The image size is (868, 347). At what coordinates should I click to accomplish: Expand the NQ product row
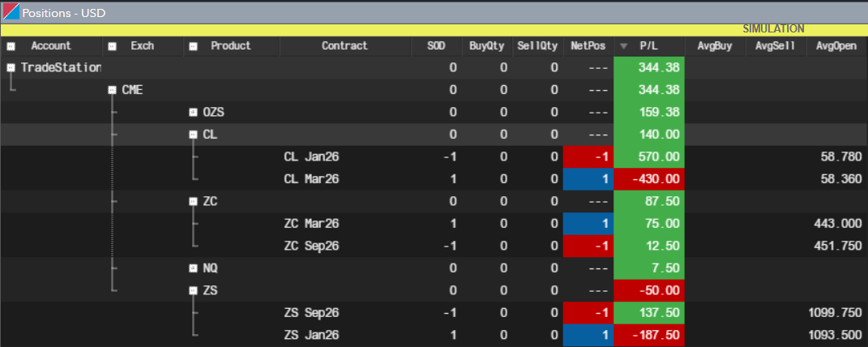[x=193, y=268]
